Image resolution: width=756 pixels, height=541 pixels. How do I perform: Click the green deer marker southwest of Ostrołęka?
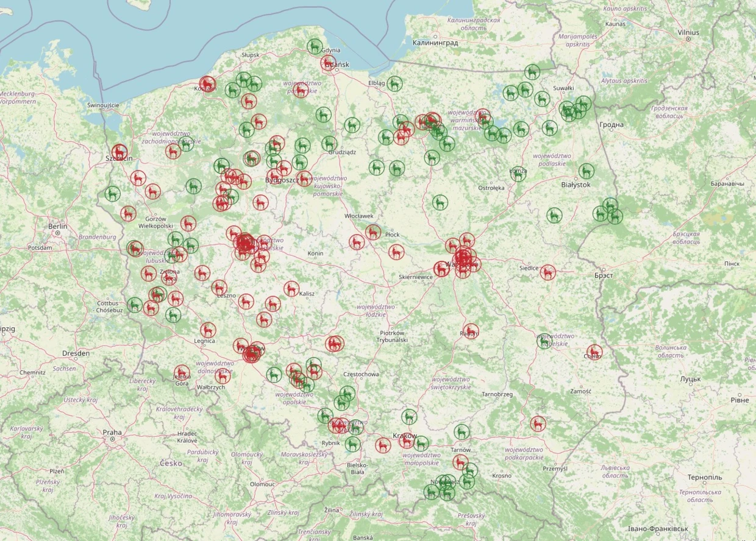440,202
